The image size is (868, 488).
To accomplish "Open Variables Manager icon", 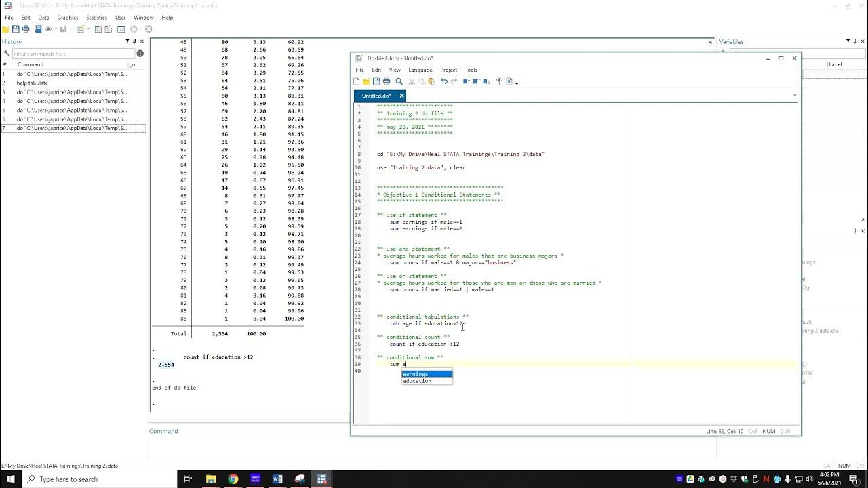I will [x=121, y=29].
